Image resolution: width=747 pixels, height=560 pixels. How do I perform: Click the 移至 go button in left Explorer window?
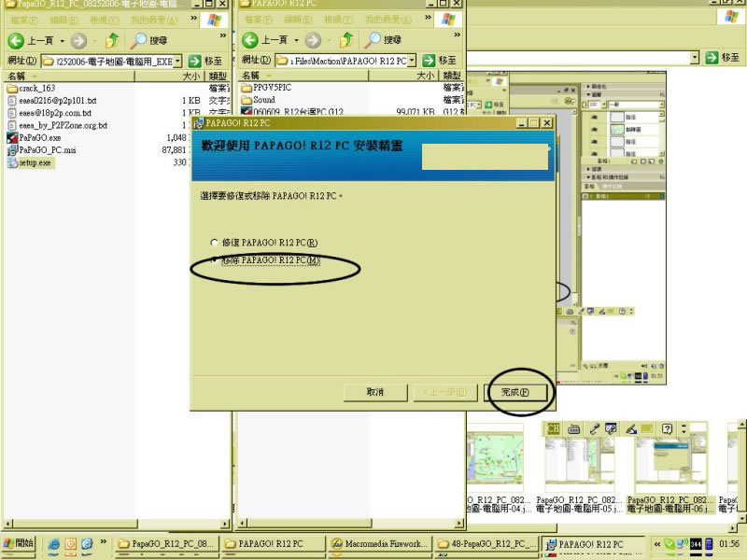pos(205,61)
